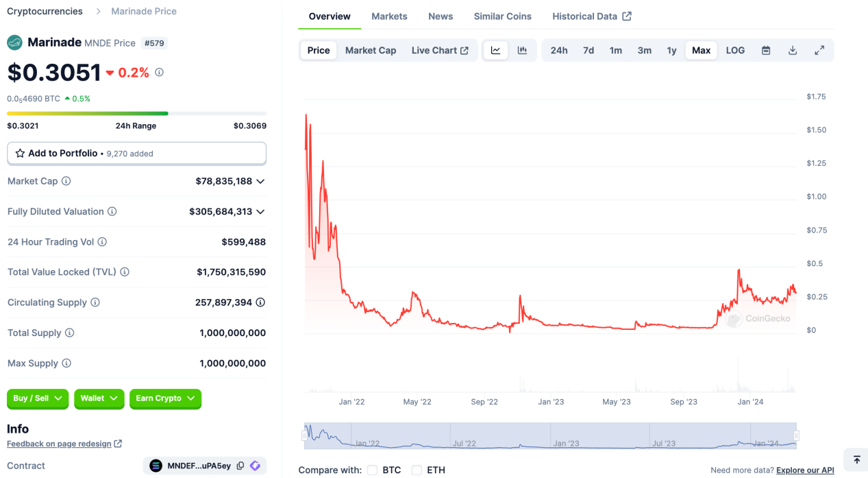Open the Market Cap info tooltip
Viewport: 868px width, 478px height.
click(x=65, y=181)
